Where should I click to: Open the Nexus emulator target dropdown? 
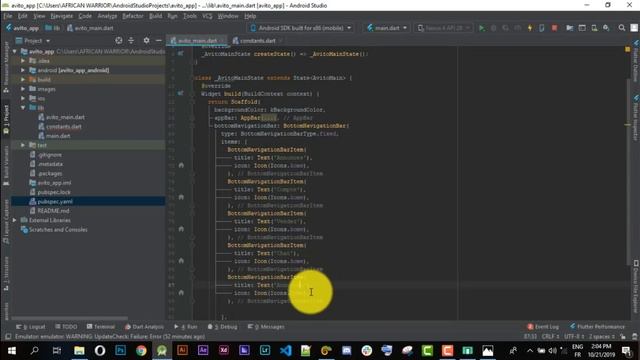pos(443,28)
